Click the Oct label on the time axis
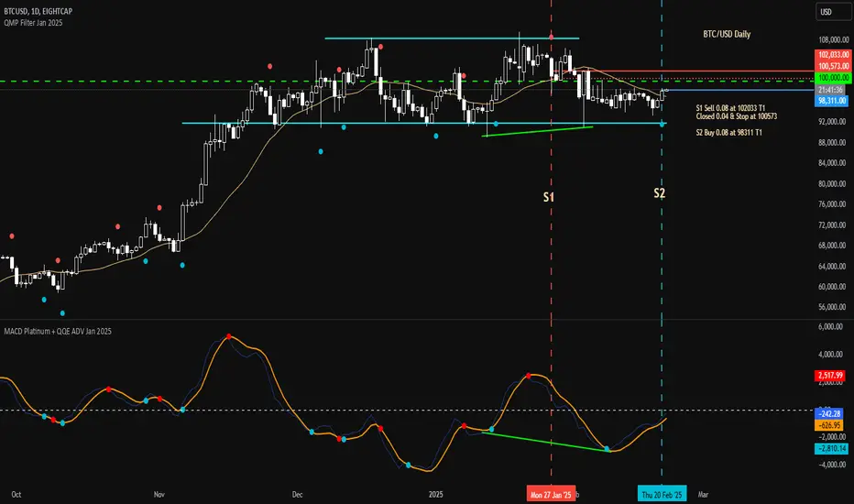The height and width of the screenshot is (504, 854). [16, 495]
